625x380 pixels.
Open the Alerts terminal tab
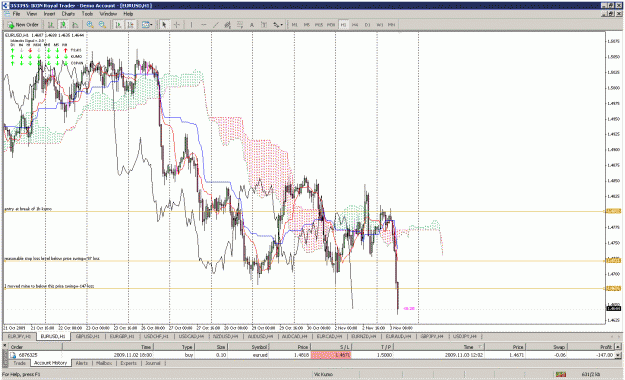point(82,363)
